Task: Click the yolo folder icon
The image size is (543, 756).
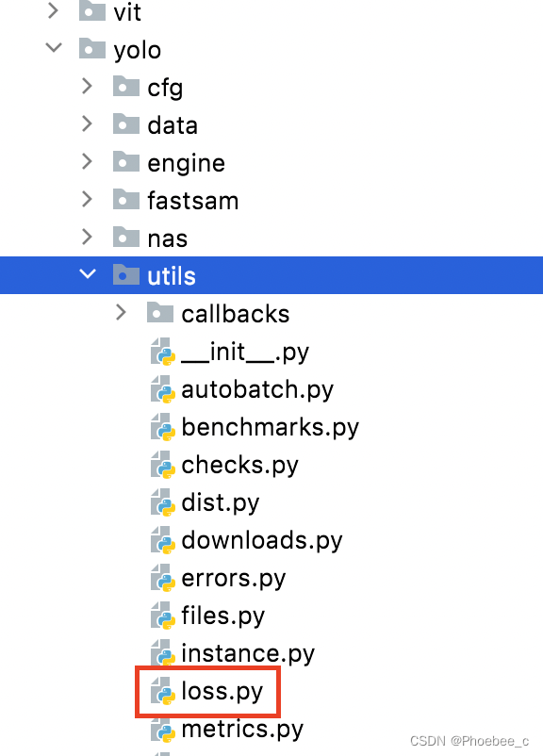Action: (x=92, y=48)
